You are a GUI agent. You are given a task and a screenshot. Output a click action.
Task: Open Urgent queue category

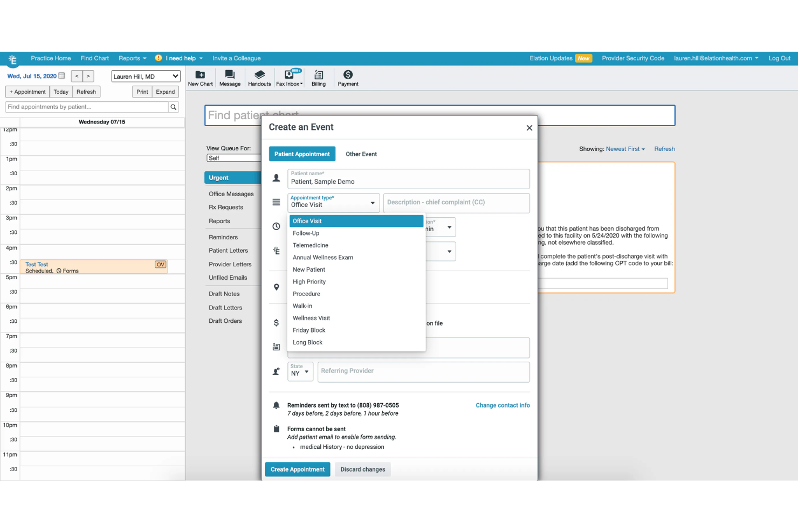click(x=233, y=178)
